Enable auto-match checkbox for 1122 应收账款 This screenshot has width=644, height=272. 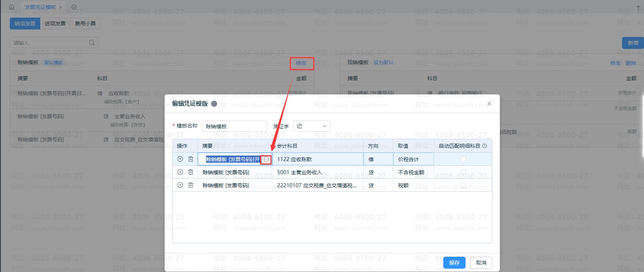(x=463, y=159)
